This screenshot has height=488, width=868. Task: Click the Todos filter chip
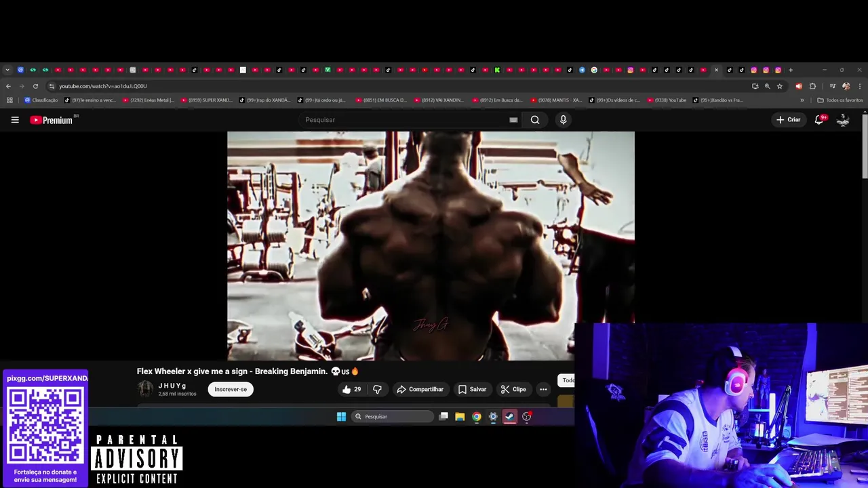click(566, 380)
